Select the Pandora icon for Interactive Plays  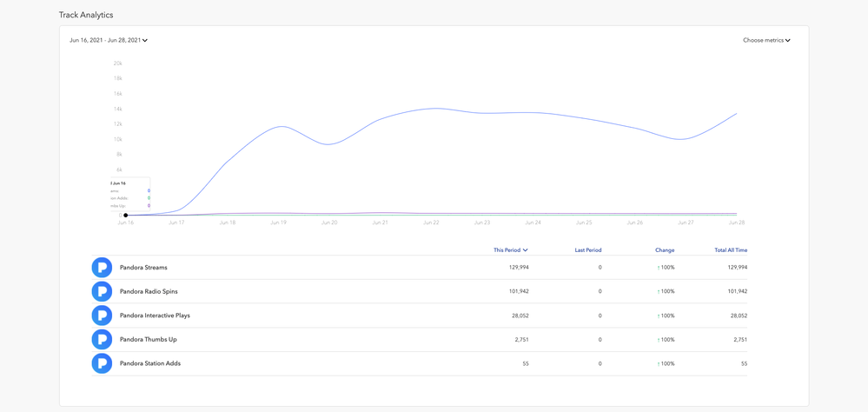point(102,316)
